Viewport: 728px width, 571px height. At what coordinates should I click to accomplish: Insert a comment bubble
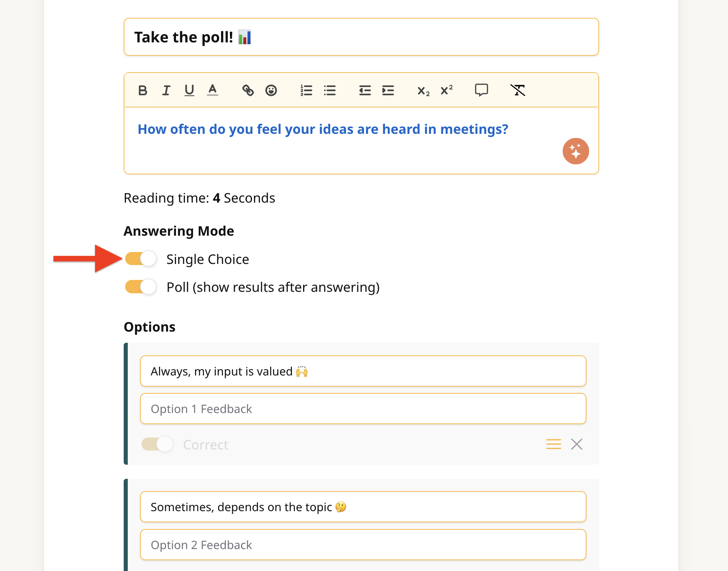(481, 90)
